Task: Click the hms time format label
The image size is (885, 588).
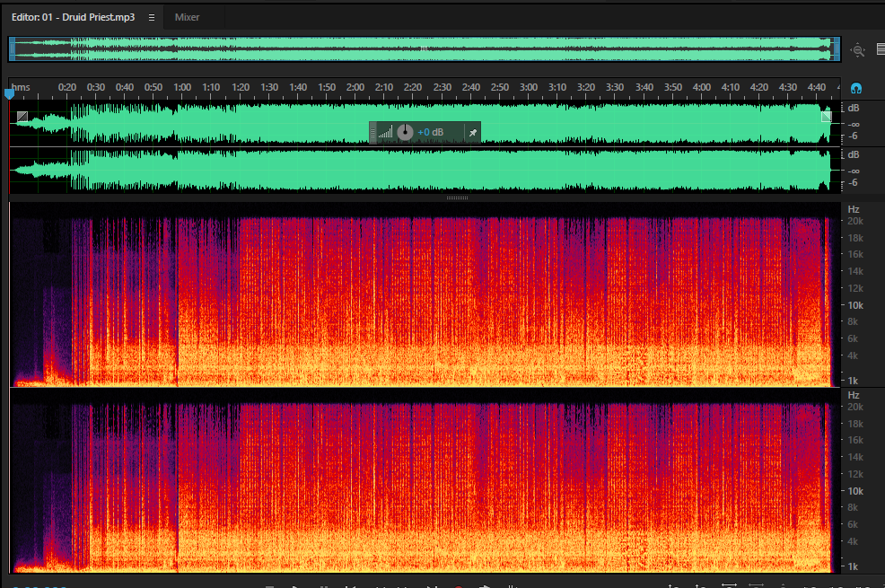Action: [21, 87]
